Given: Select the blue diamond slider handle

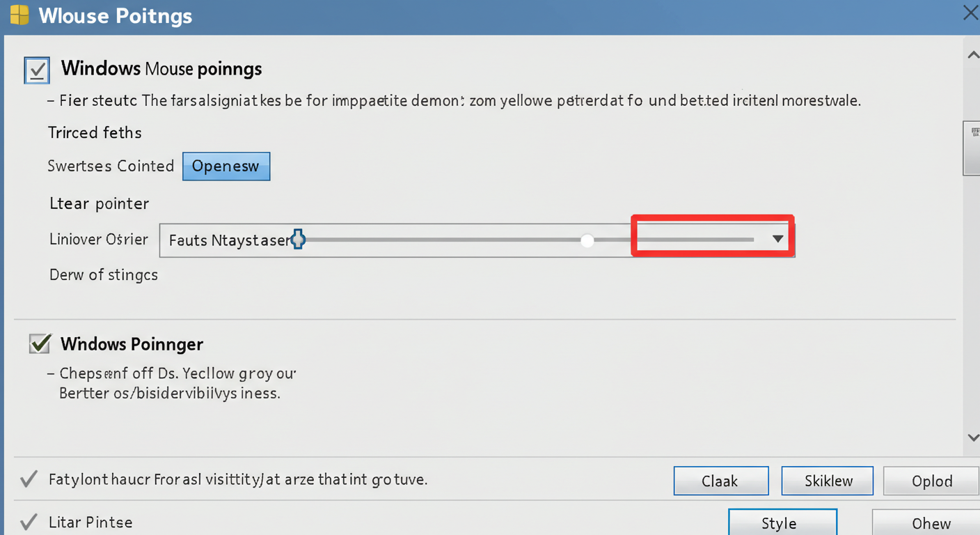Looking at the screenshot, I should [298, 239].
